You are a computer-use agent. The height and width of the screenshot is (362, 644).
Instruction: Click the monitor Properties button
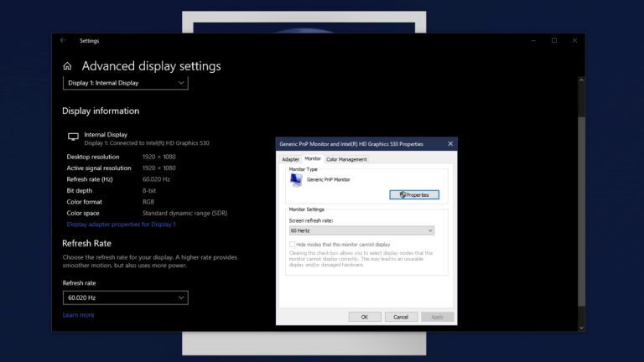coord(414,194)
